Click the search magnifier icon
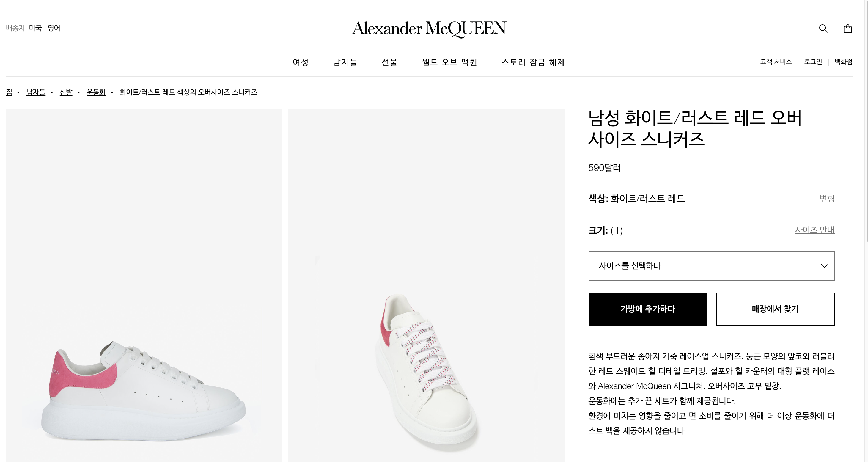This screenshot has width=868, height=462. [x=823, y=28]
